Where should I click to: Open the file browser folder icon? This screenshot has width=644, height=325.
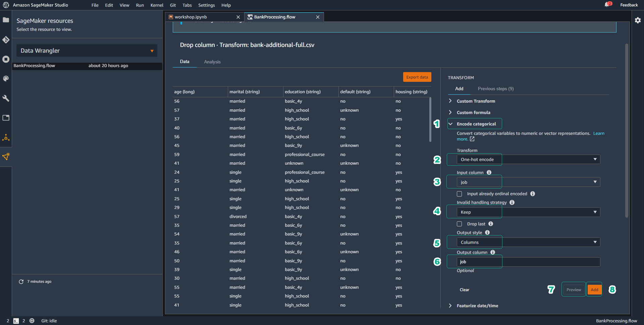tap(6, 20)
